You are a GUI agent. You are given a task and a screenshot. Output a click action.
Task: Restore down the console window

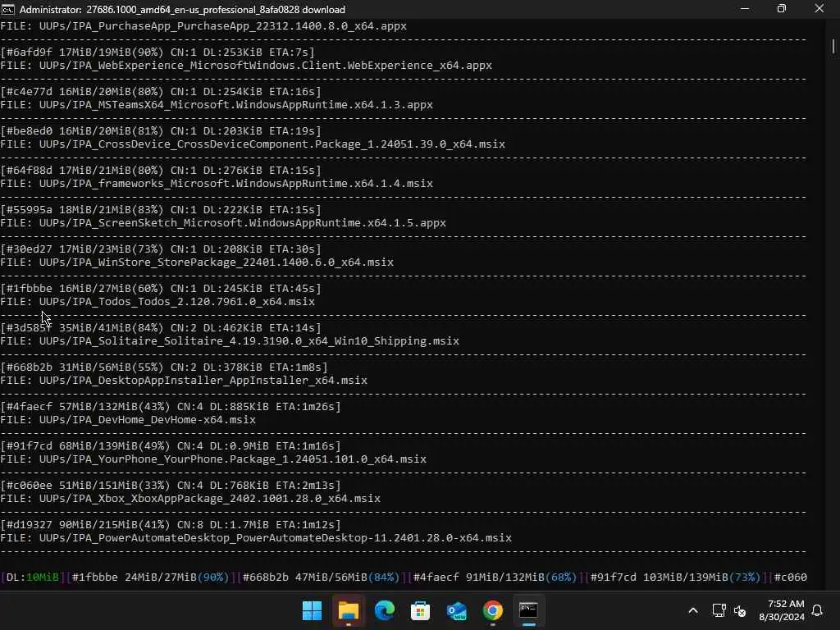tap(782, 8)
